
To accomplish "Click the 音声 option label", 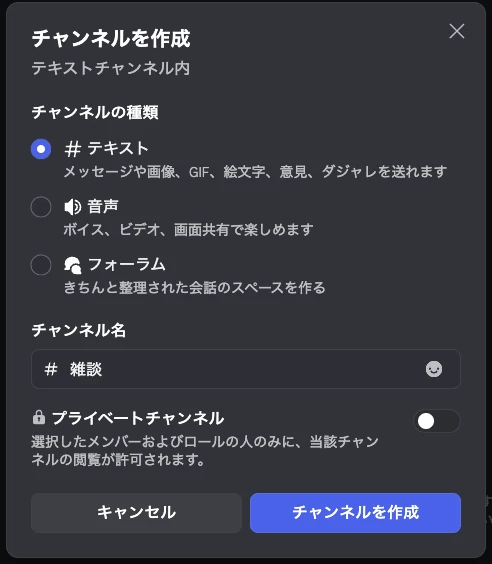I will point(103,206).
